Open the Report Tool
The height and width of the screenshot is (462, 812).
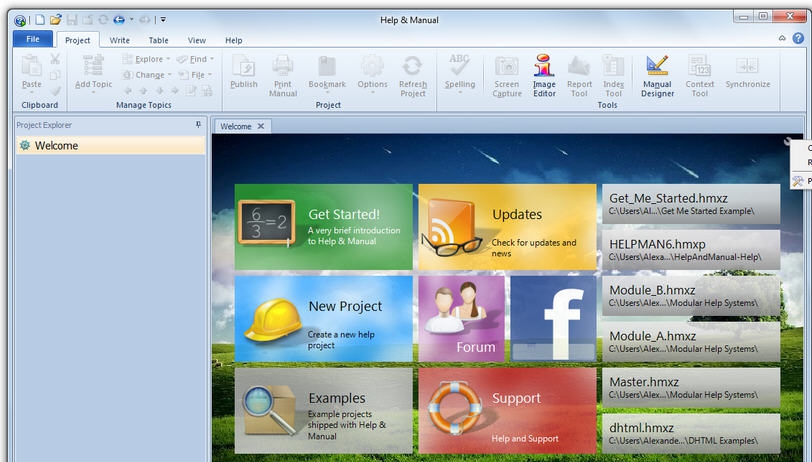pos(579,76)
